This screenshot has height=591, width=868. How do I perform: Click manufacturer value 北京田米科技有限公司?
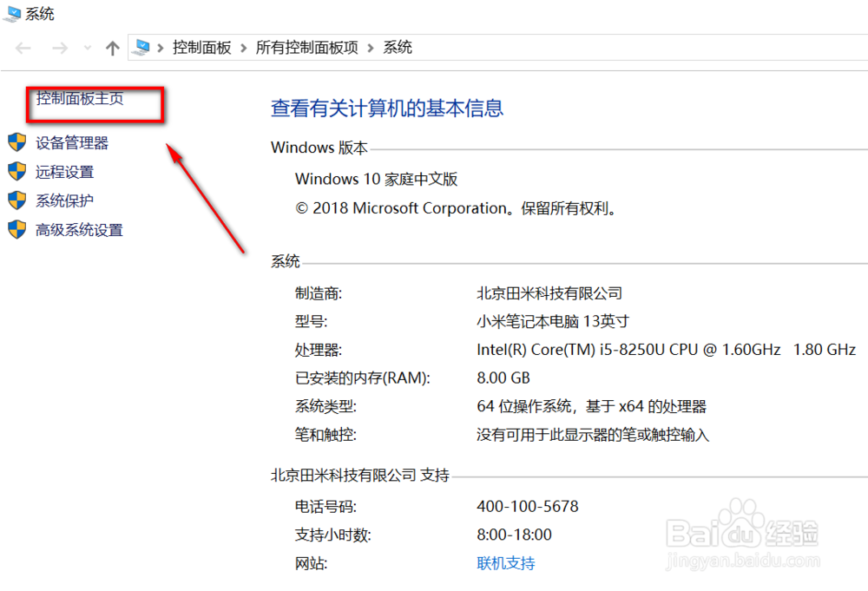click(549, 293)
